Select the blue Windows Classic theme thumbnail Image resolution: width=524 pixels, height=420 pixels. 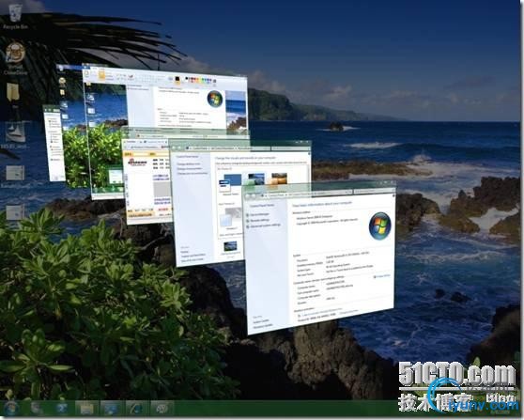pyautogui.click(x=230, y=182)
